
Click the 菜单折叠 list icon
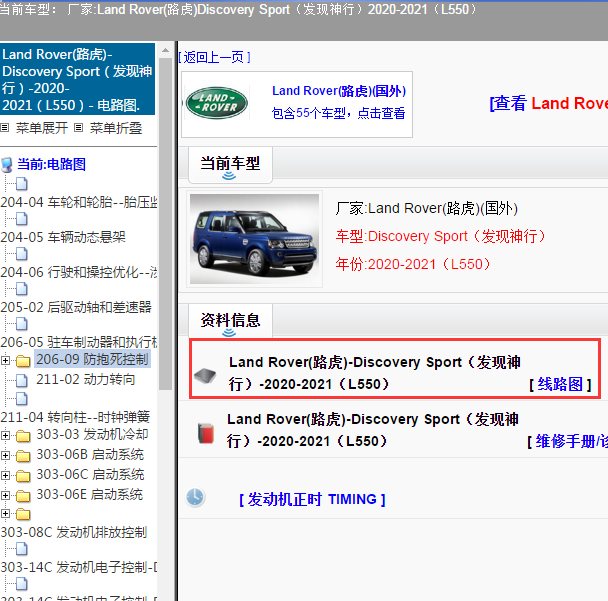[x=79, y=128]
